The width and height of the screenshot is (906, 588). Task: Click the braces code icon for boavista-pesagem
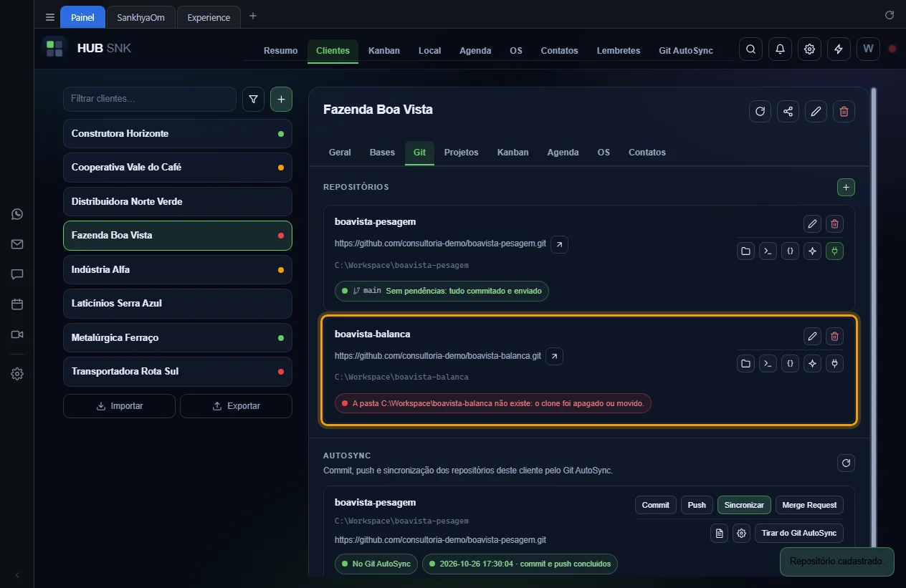click(x=790, y=251)
